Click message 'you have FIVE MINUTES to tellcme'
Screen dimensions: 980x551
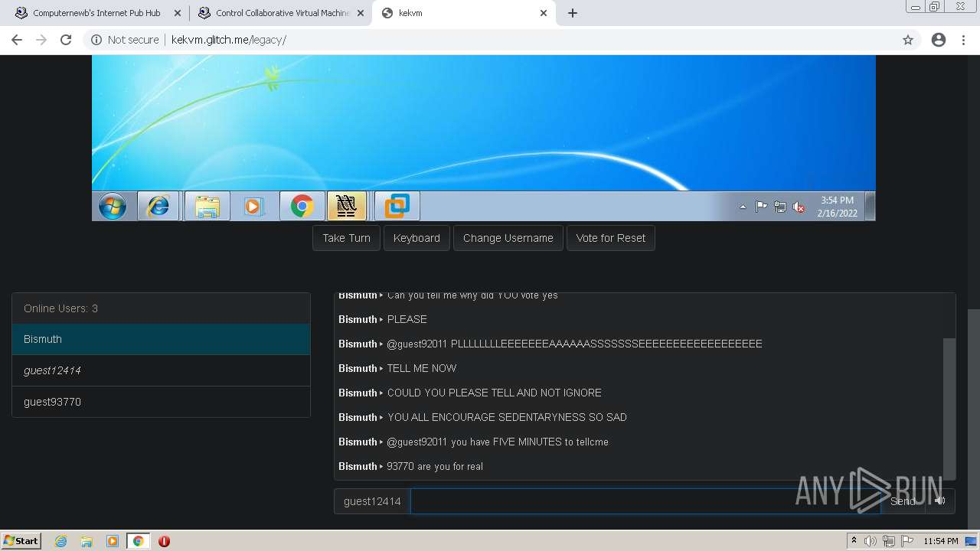tap(530, 442)
